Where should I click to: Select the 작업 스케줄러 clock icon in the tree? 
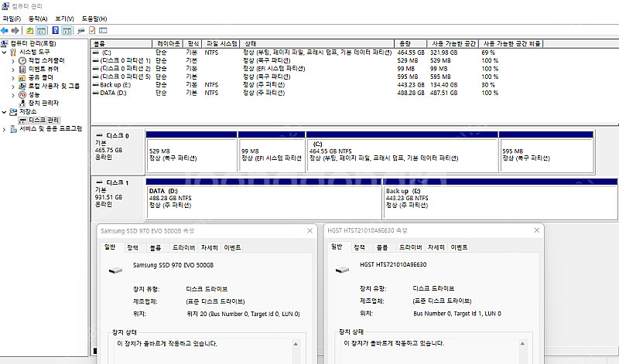coord(22,60)
